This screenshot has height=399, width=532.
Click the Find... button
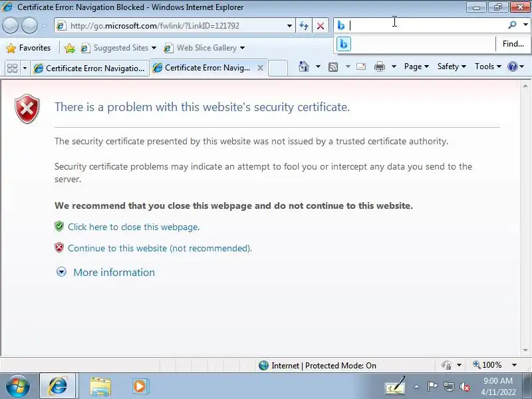pos(513,44)
